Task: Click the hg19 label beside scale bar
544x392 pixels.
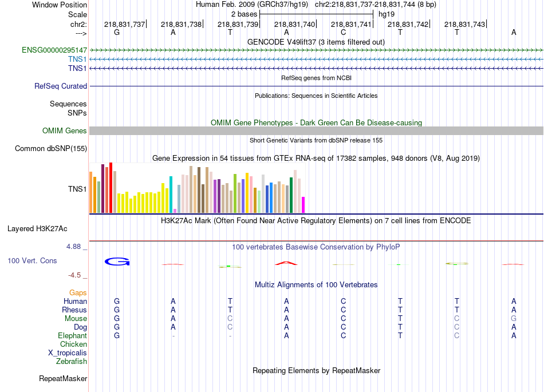Action: point(386,14)
